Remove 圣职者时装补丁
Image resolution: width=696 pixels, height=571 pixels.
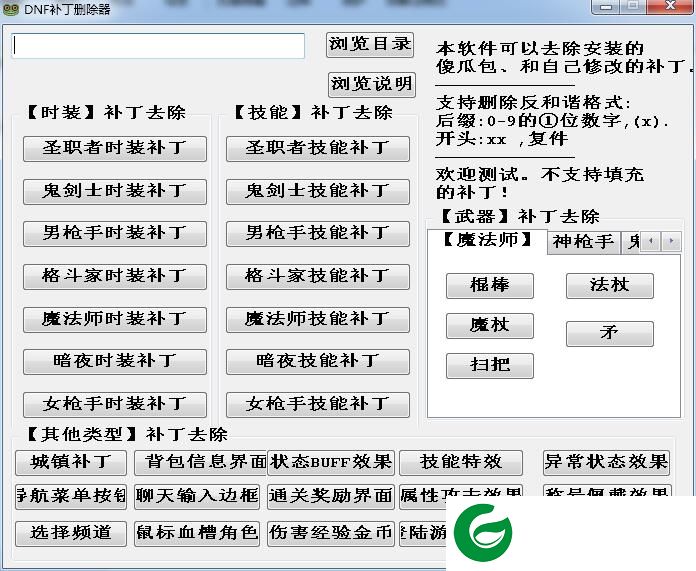[115, 149]
